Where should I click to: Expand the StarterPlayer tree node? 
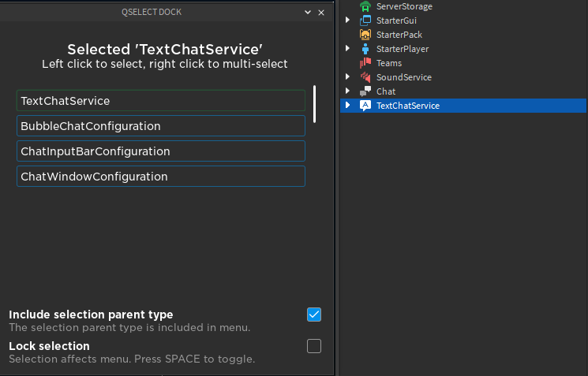[347, 49]
